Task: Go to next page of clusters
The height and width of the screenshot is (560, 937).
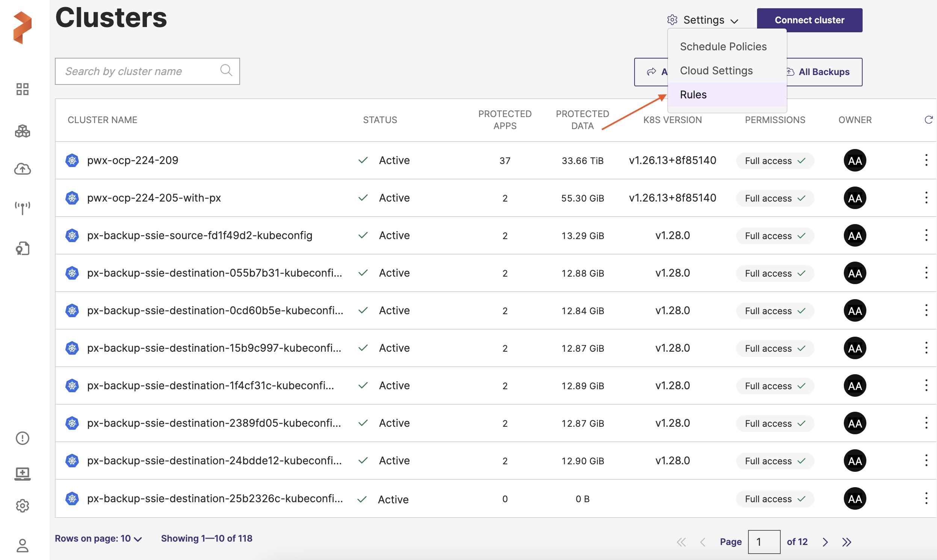Action: click(x=825, y=542)
